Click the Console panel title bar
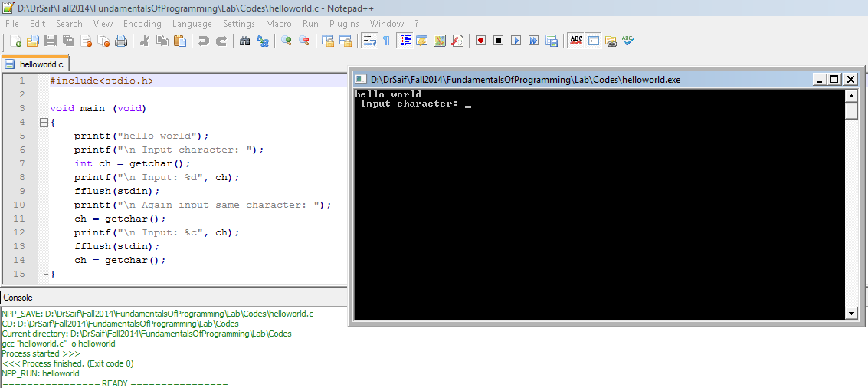868x388 pixels. pyautogui.click(x=173, y=298)
